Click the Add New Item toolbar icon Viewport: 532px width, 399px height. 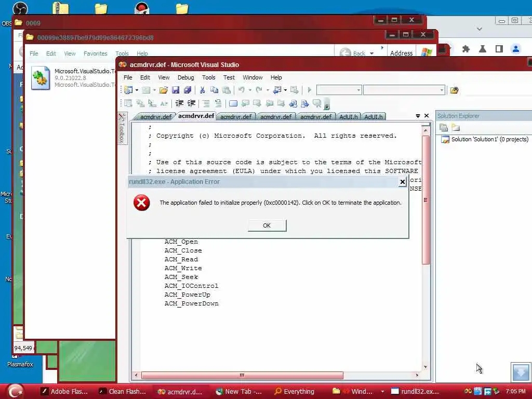point(146,90)
